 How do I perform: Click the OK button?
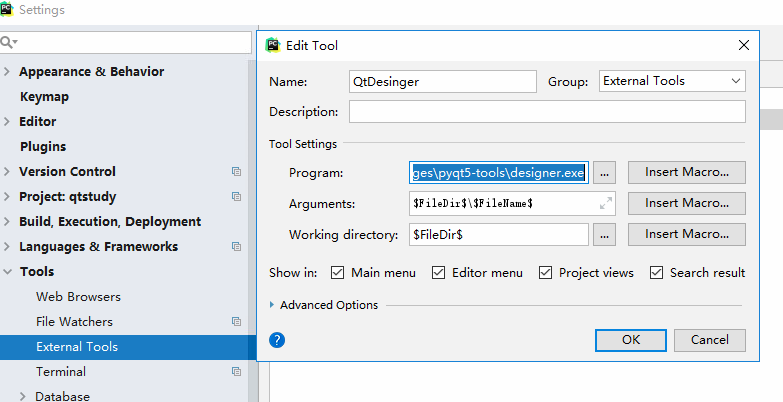[630, 340]
